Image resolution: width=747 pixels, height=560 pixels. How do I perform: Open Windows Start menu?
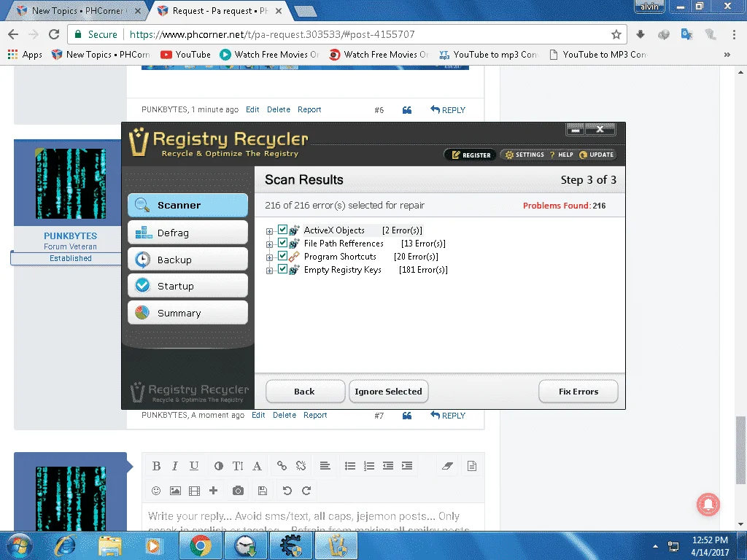click(x=20, y=545)
